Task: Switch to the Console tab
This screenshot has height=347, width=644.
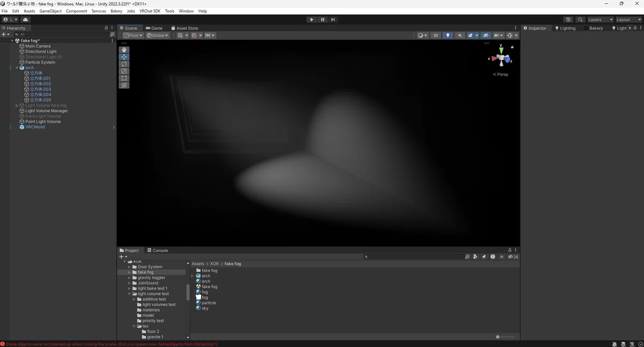Action: tap(157, 250)
